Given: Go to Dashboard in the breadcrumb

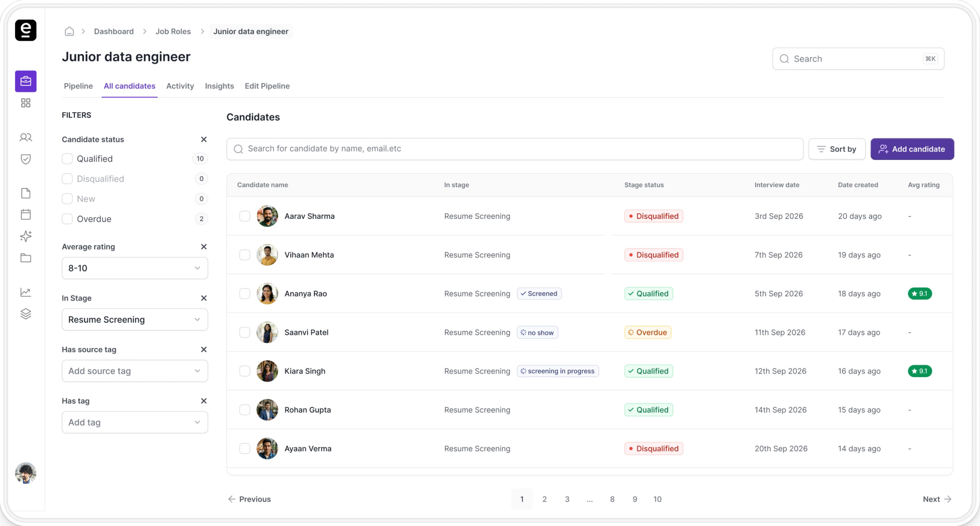Looking at the screenshot, I should tap(114, 31).
